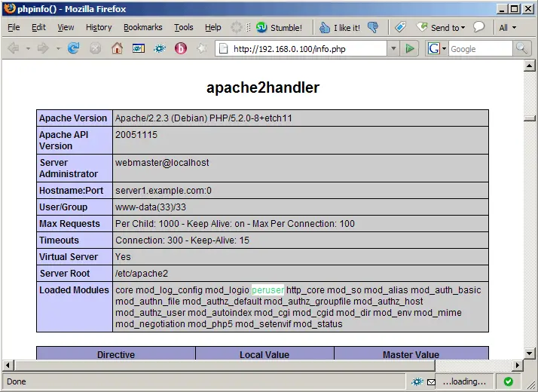Click the green Go arrow button
Image resolution: width=538 pixels, height=392 pixels.
410,48
